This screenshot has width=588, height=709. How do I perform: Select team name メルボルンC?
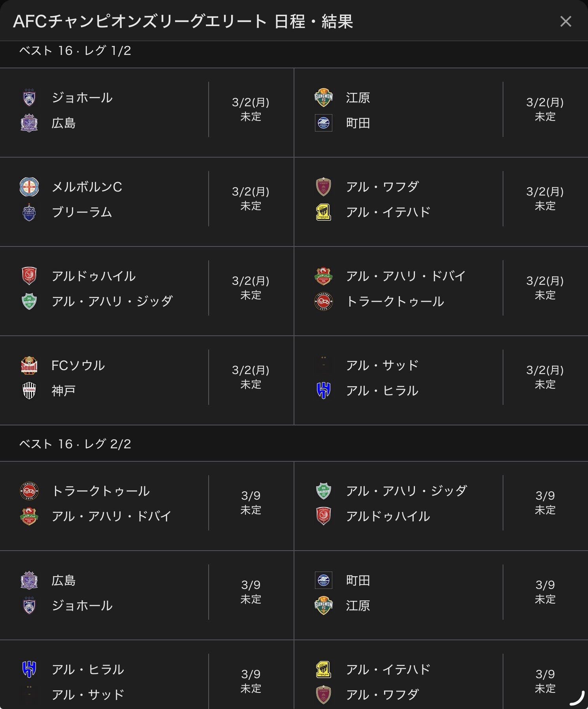[x=87, y=187]
